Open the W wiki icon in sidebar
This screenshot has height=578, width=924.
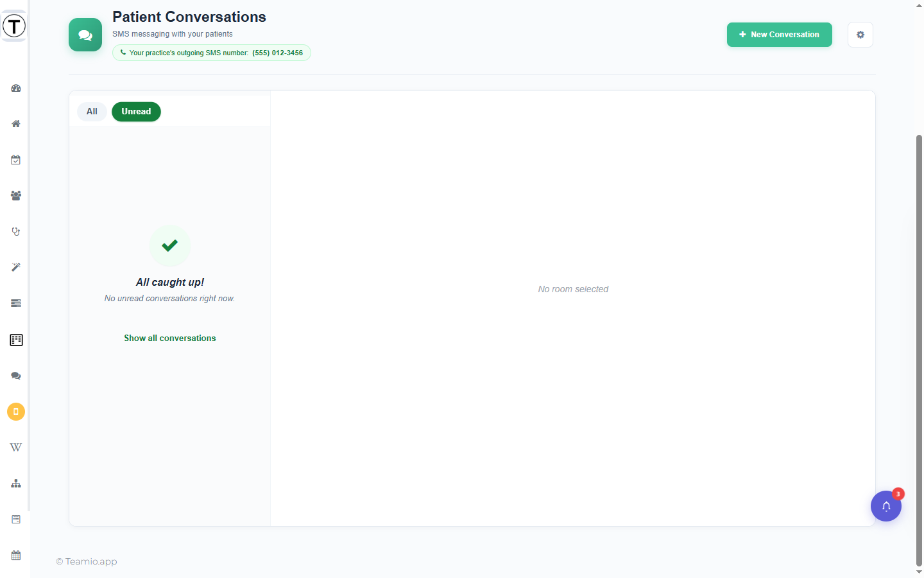pyautogui.click(x=16, y=447)
